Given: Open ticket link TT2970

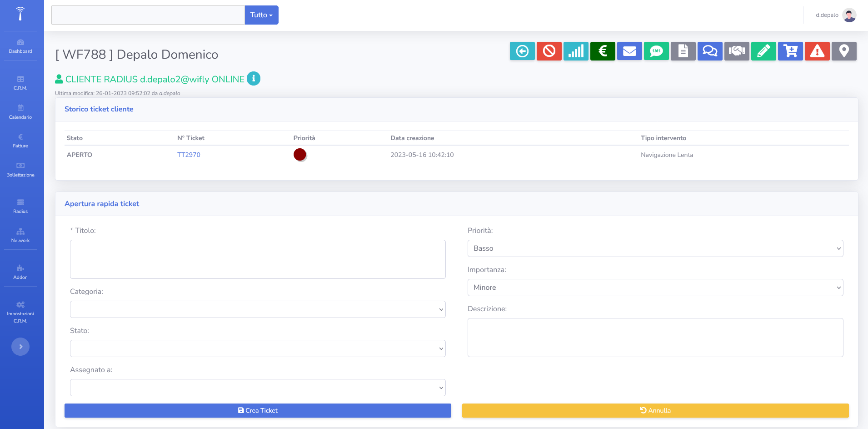Looking at the screenshot, I should click(189, 155).
